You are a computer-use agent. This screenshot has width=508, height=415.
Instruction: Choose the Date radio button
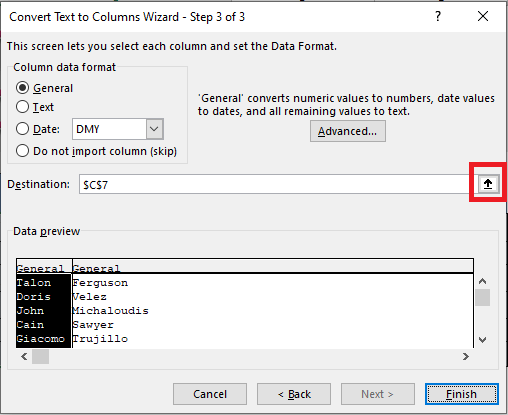22,129
